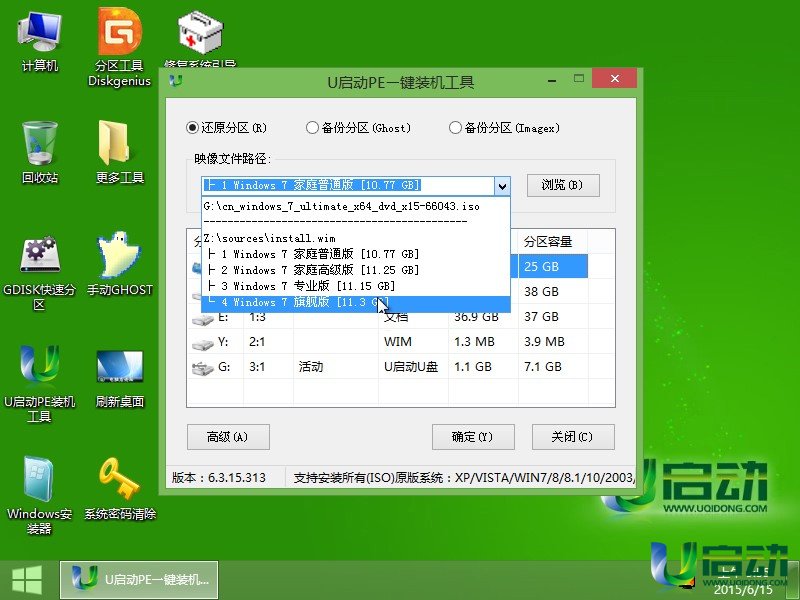Select the G: USB drive icon
800x600 pixels.
pyautogui.click(x=203, y=368)
